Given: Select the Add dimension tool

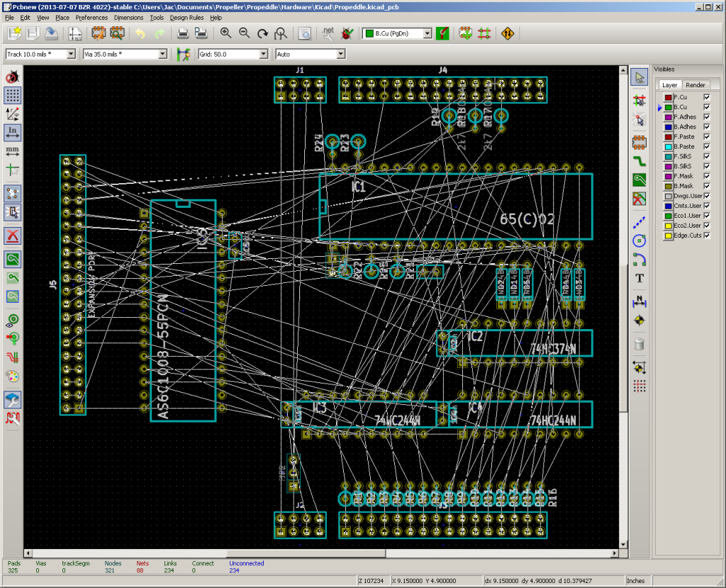Looking at the screenshot, I should pyautogui.click(x=640, y=301).
